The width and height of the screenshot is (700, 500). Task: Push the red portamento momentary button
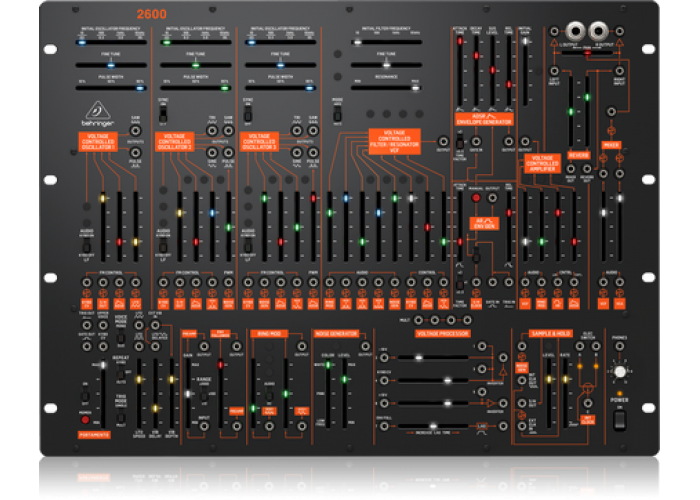(x=85, y=420)
